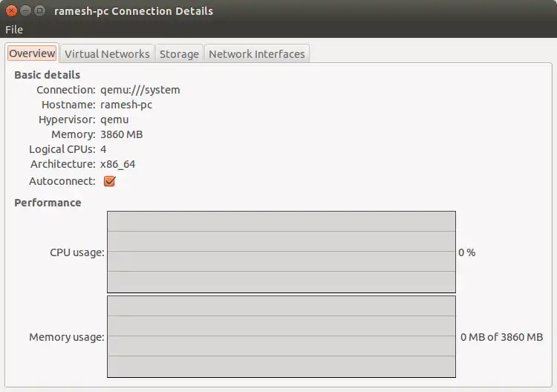This screenshot has height=392, width=557.
Task: Select the Storage tab
Action: click(x=179, y=54)
